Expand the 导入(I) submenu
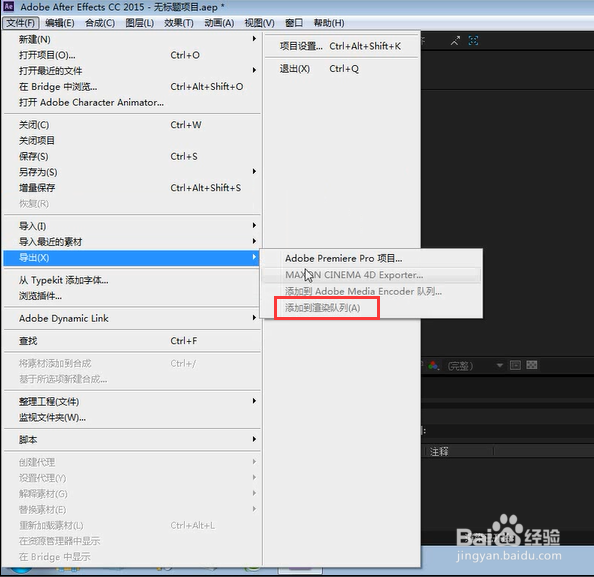Viewport: 594px width, 577px height. pyautogui.click(x=132, y=226)
